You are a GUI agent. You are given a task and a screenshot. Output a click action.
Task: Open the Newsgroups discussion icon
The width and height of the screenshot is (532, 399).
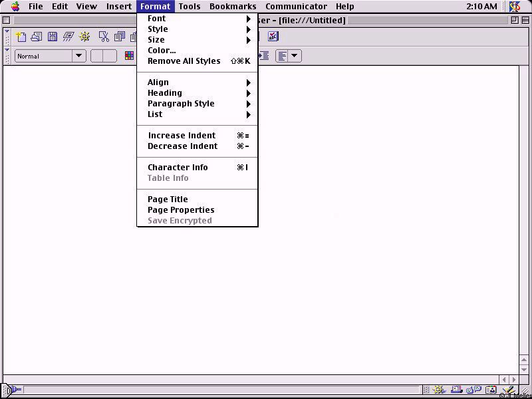click(473, 390)
